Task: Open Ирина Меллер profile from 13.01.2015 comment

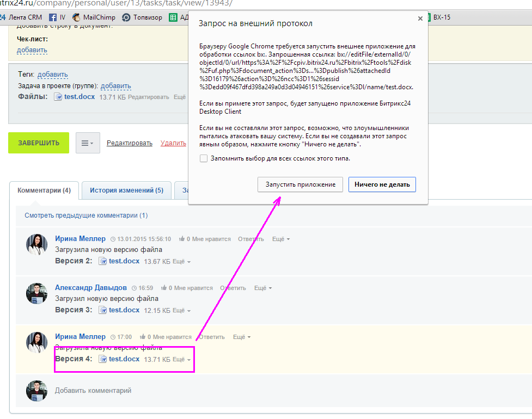Action: coord(80,239)
